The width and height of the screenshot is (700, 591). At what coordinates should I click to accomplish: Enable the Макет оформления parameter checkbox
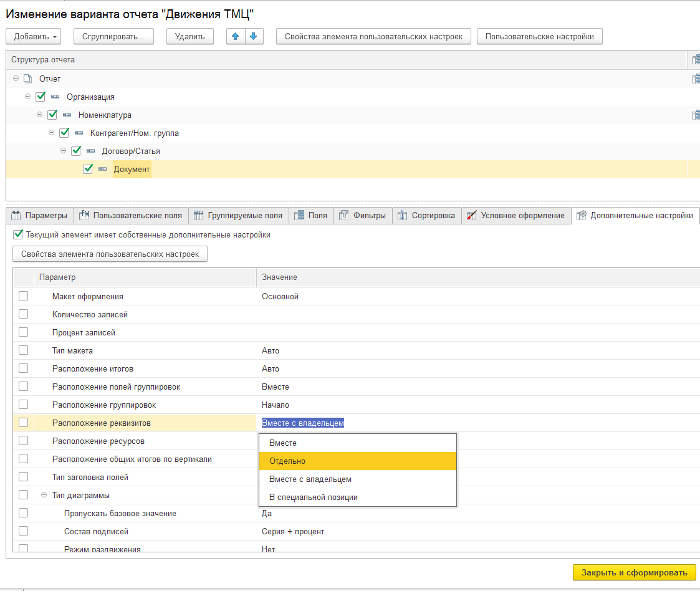[24, 296]
